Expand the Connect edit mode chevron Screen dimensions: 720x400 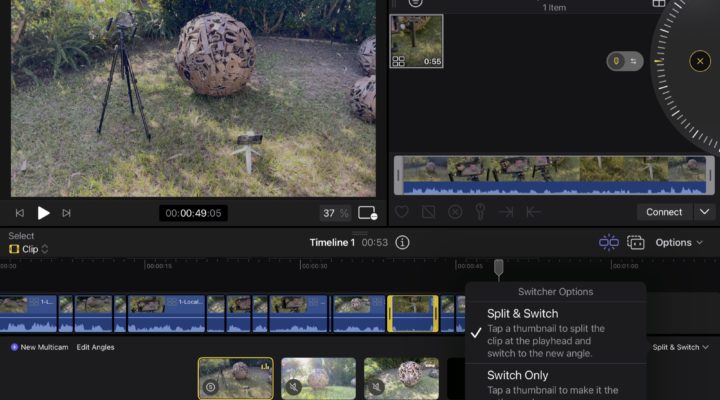(704, 212)
